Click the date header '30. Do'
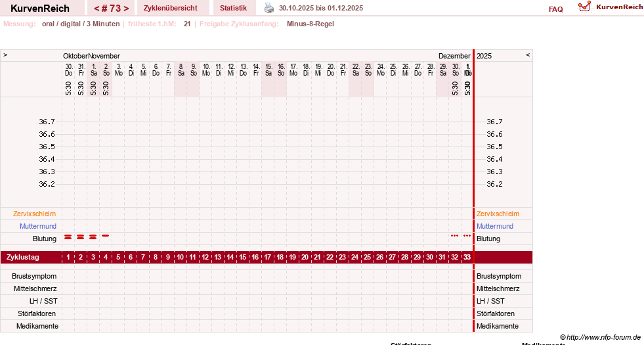This screenshot has height=345, width=644. click(68, 70)
